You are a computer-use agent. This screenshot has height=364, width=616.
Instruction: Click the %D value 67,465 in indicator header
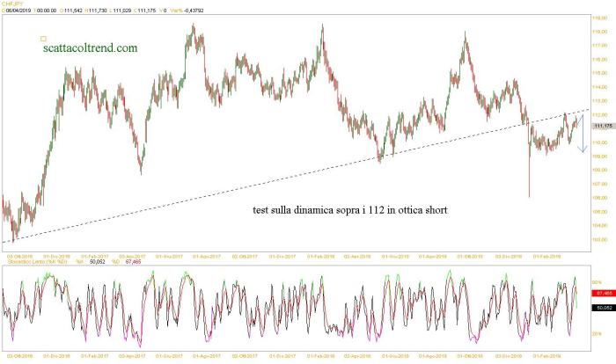(x=133, y=261)
